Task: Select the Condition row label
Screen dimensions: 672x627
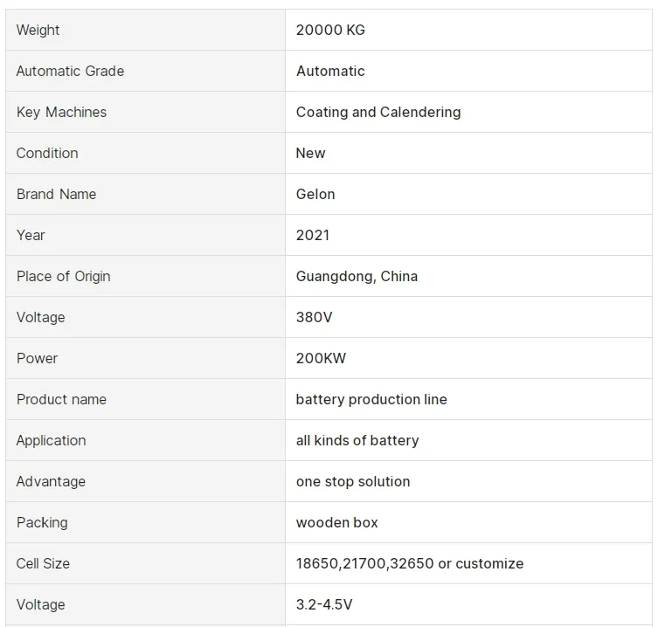Action: pyautogui.click(x=47, y=153)
